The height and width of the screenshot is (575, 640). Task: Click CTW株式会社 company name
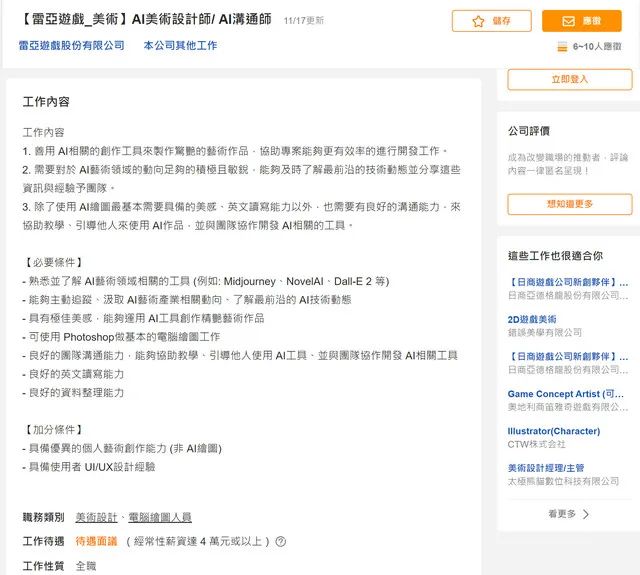536,444
